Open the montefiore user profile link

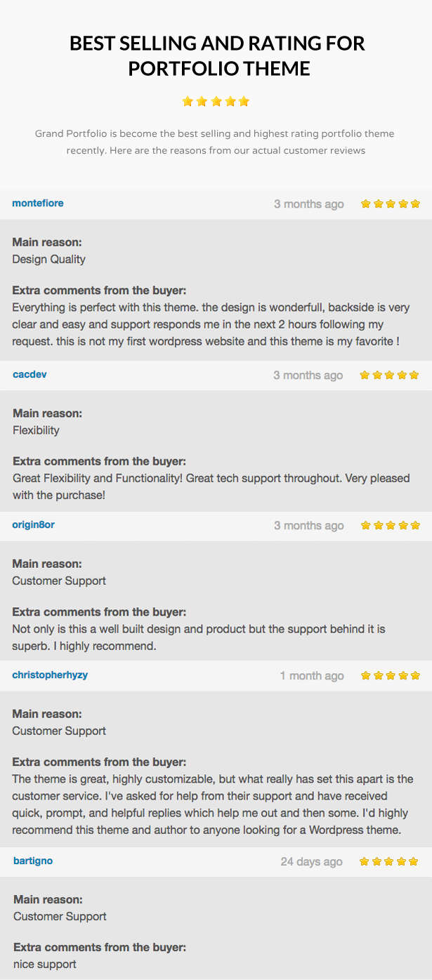tap(38, 203)
